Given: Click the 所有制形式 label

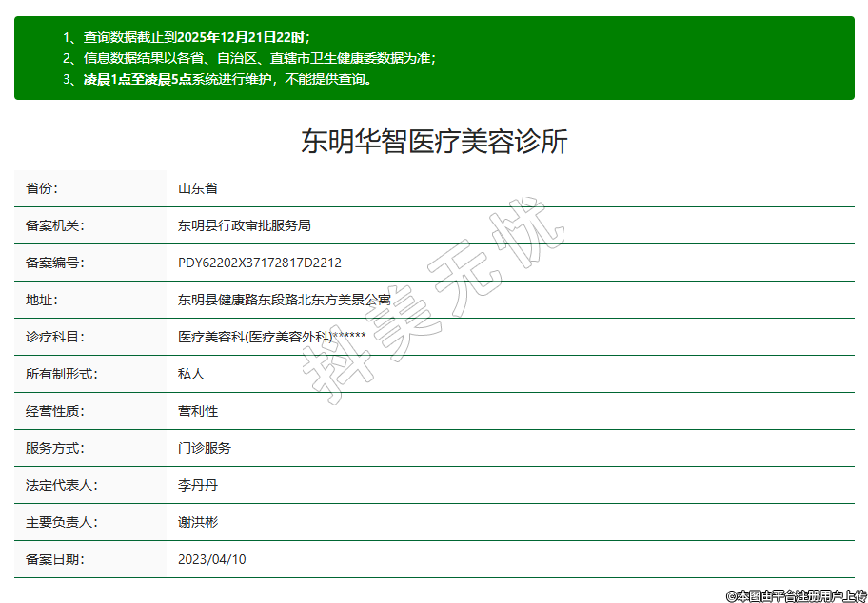Looking at the screenshot, I should coord(62,374).
